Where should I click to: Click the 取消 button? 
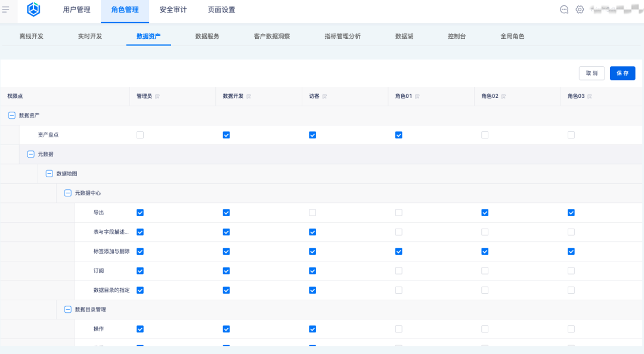click(592, 73)
